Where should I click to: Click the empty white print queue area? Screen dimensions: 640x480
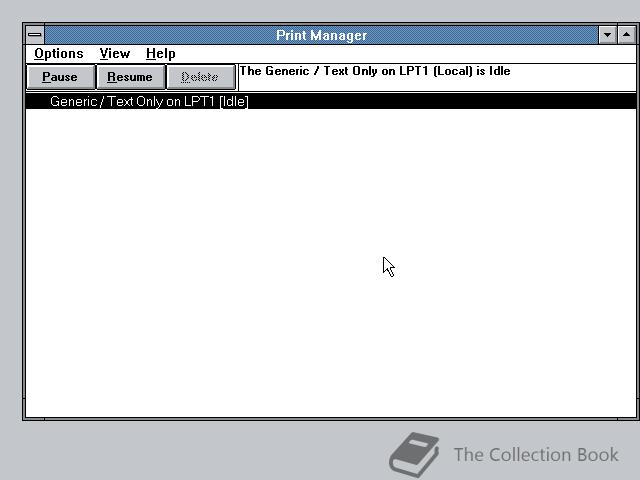tap(331, 263)
